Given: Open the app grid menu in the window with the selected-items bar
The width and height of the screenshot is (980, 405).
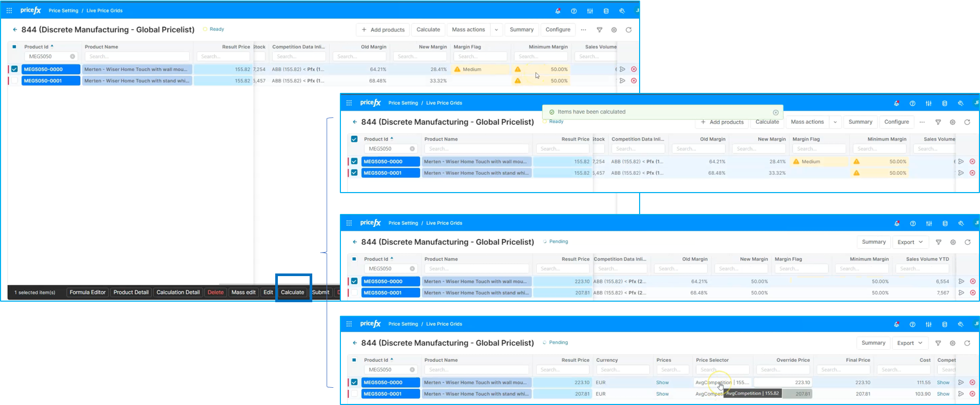Looking at the screenshot, I should 9,10.
